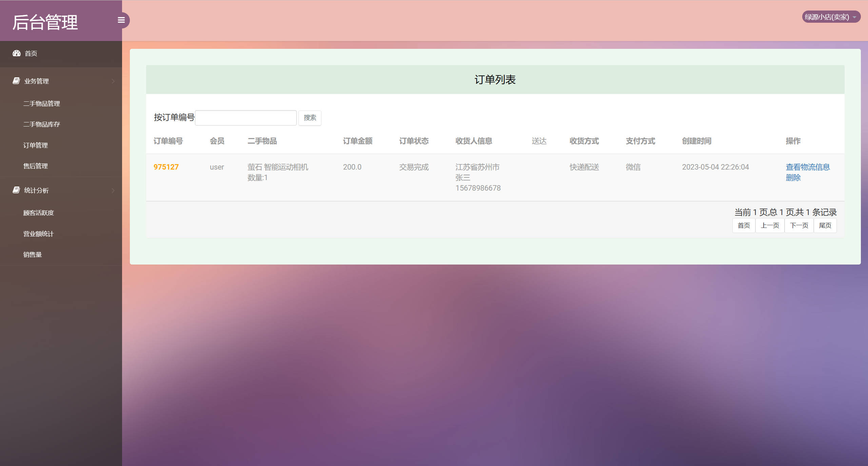Click the 搜索 search button
This screenshot has width=868, height=466.
click(310, 118)
